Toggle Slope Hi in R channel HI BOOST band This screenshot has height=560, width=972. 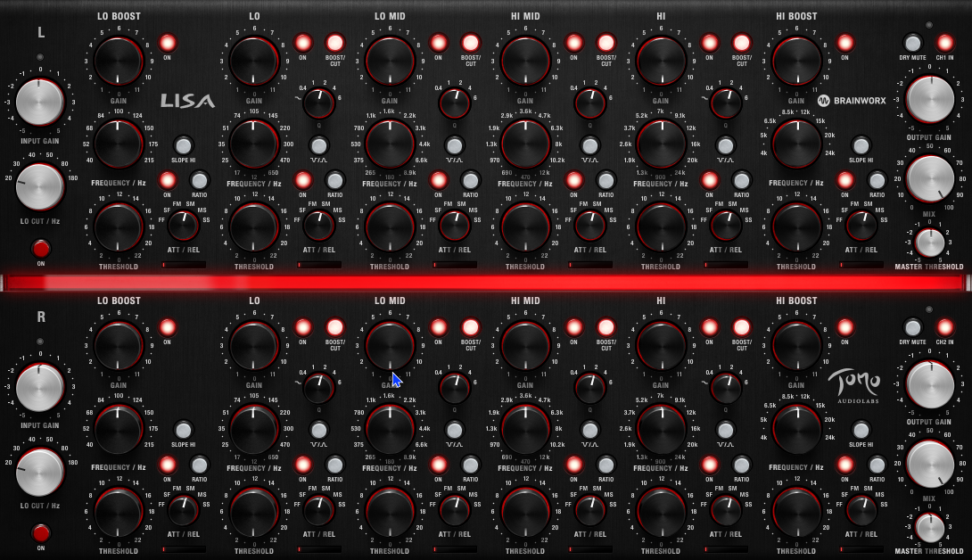click(861, 430)
